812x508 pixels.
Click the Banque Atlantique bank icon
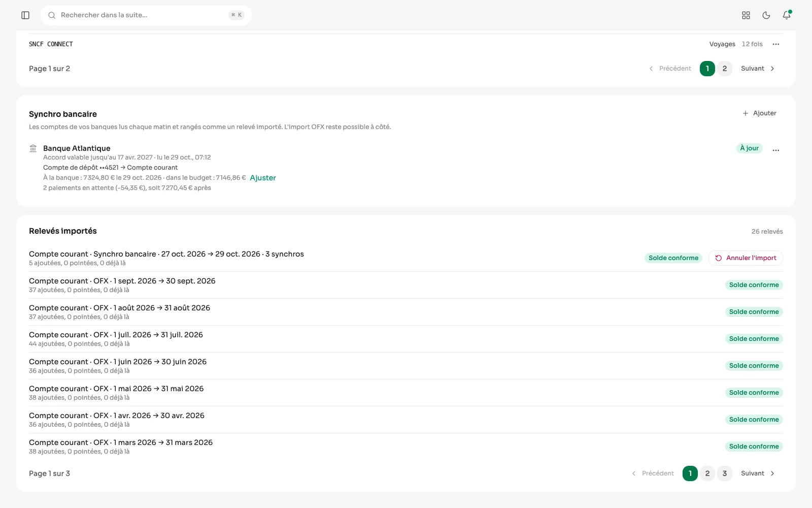[33, 148]
